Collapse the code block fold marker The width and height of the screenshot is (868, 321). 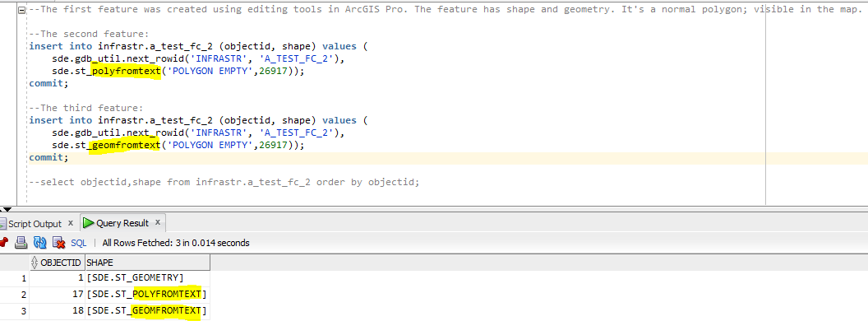point(21,9)
